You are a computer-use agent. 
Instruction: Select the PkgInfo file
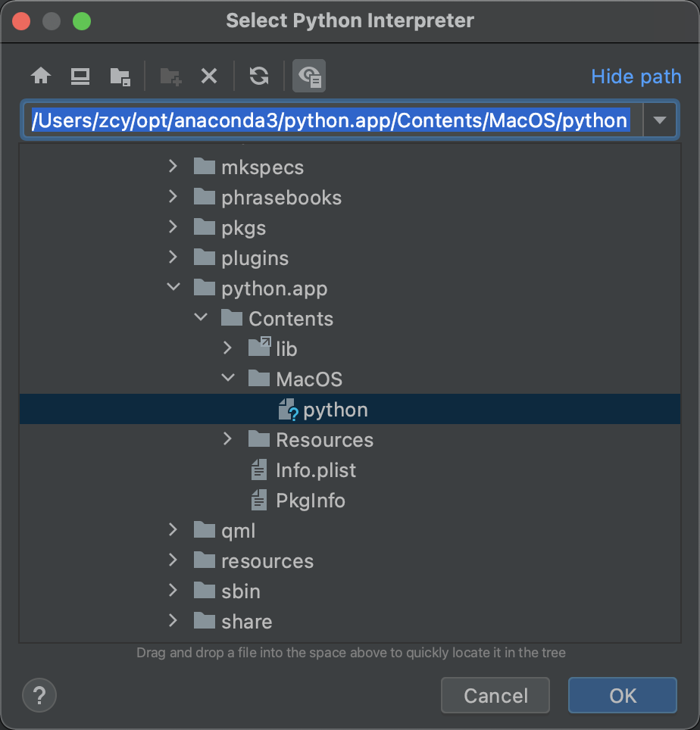click(350, 500)
